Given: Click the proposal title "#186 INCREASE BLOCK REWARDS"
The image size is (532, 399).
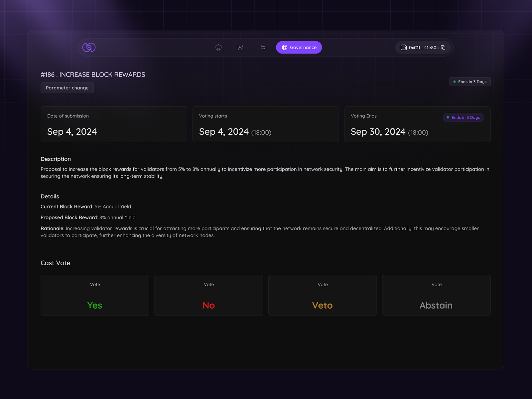Looking at the screenshot, I should [93, 74].
